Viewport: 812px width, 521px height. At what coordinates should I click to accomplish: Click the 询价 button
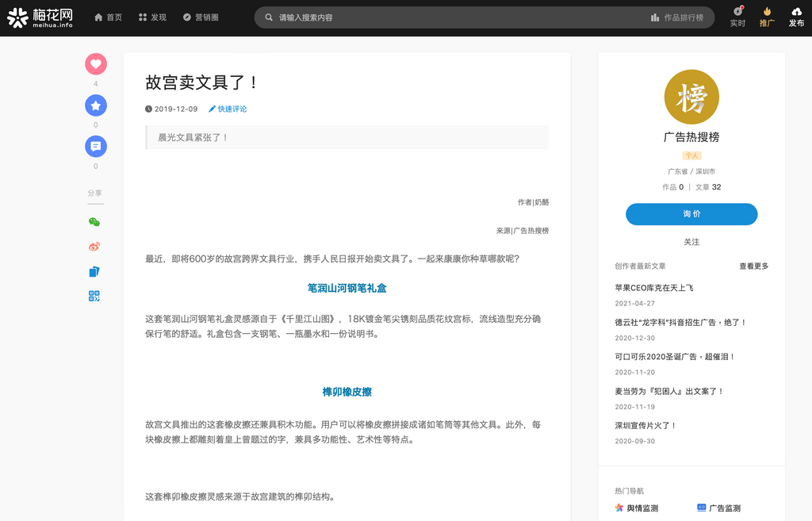pos(691,214)
